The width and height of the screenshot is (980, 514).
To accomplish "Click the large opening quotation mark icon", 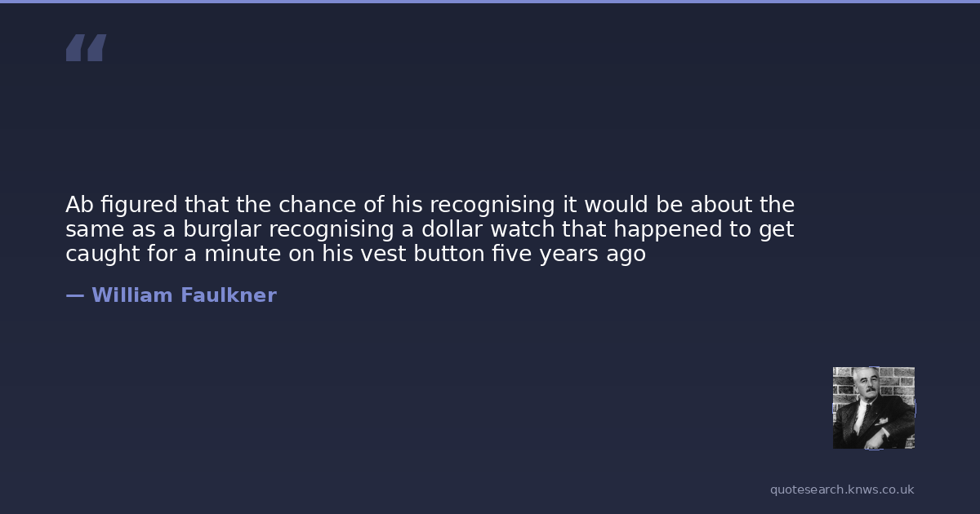I will [x=86, y=48].
